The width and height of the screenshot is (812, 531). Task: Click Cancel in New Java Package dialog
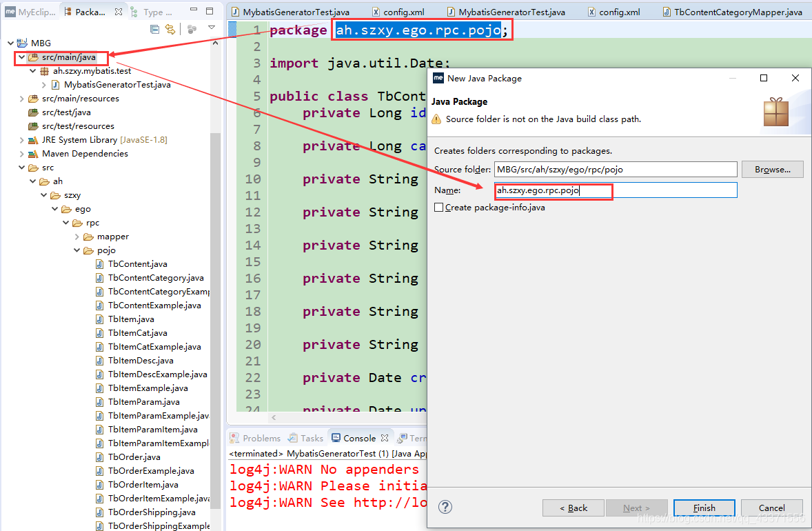(771, 508)
